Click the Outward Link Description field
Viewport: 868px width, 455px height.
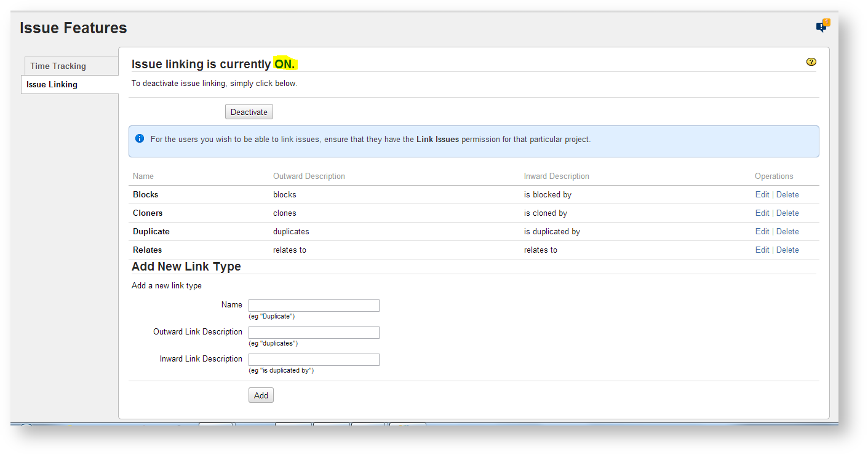[314, 333]
